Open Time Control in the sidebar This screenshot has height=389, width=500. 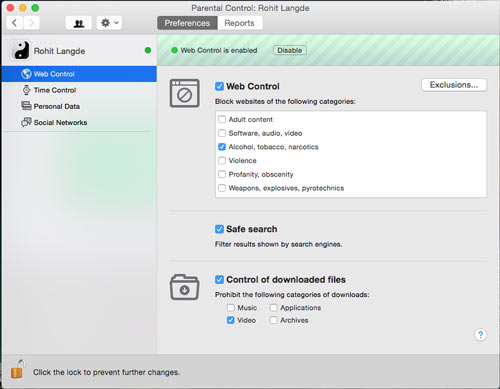point(79,90)
